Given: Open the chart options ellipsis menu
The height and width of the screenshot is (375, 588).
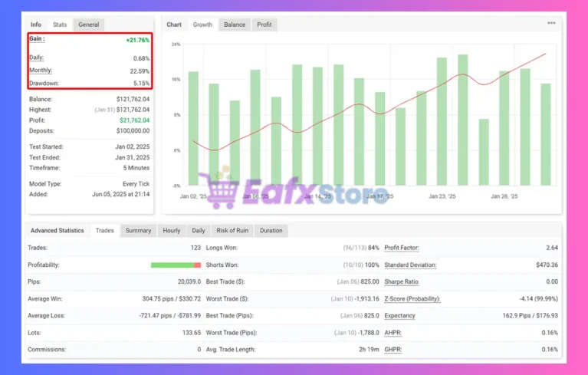Looking at the screenshot, I should pyautogui.click(x=551, y=24).
